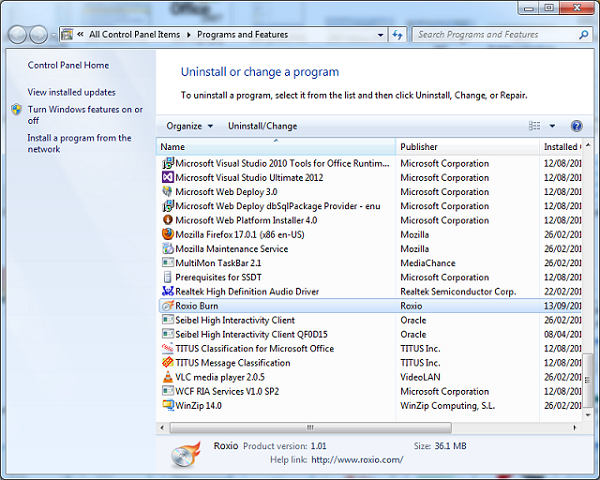Viewport: 600px width, 480px height.
Task: Click View installed updates link
Action: 71,92
